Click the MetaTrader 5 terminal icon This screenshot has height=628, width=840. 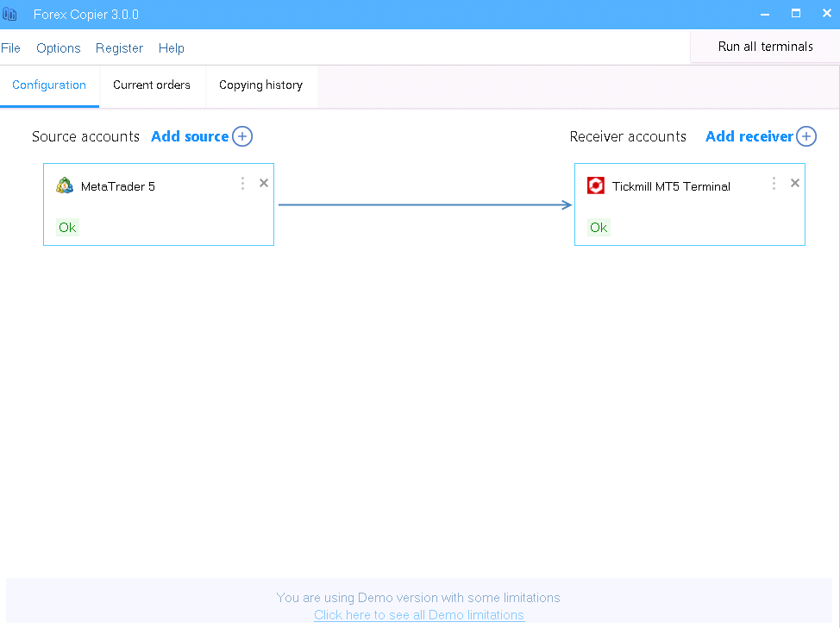point(65,186)
